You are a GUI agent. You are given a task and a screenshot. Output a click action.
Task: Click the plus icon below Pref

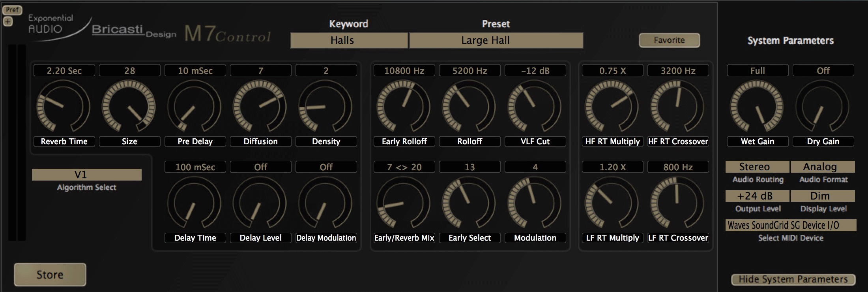click(x=8, y=22)
